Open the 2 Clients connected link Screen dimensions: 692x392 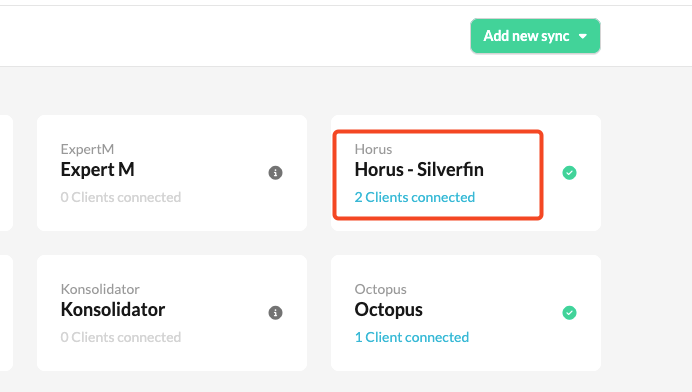coord(415,197)
